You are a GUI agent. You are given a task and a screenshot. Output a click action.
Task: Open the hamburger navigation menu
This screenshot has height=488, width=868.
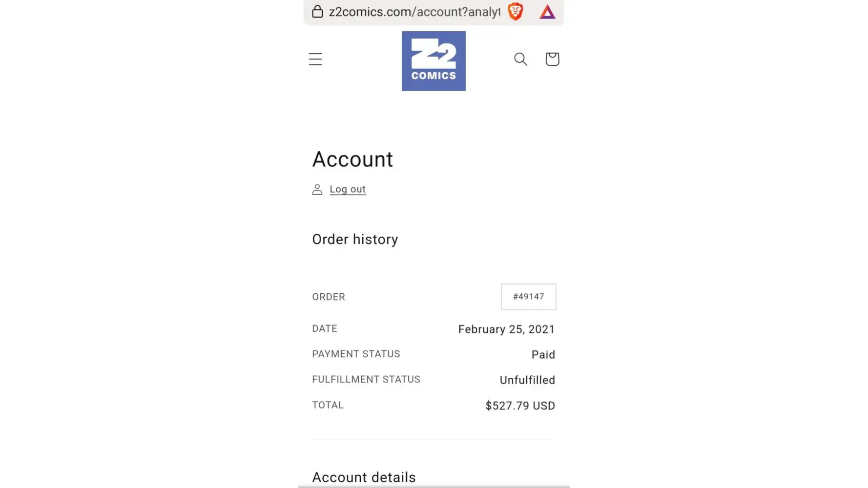click(x=315, y=59)
